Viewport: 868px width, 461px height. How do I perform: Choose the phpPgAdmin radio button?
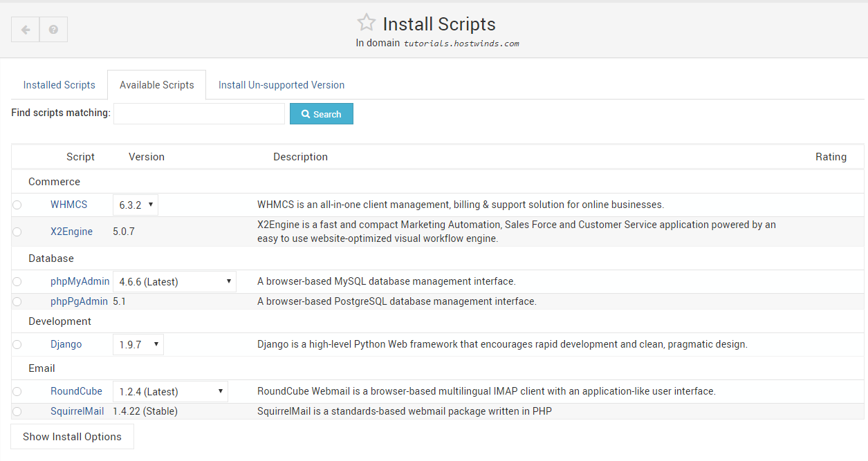pos(17,301)
